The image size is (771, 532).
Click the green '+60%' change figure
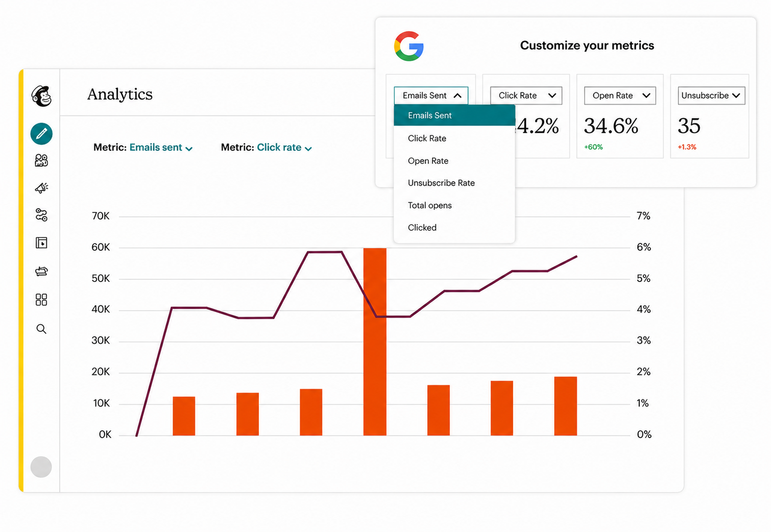[593, 147]
